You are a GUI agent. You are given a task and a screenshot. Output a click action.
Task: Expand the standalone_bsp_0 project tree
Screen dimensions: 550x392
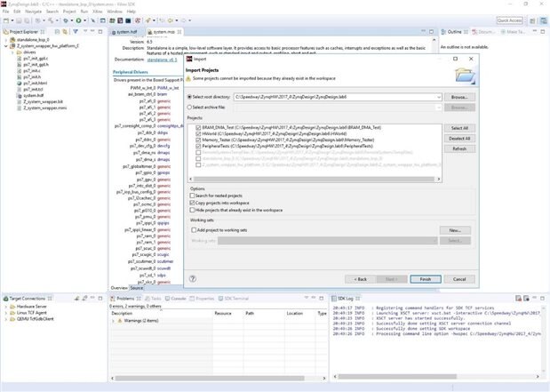(4, 39)
